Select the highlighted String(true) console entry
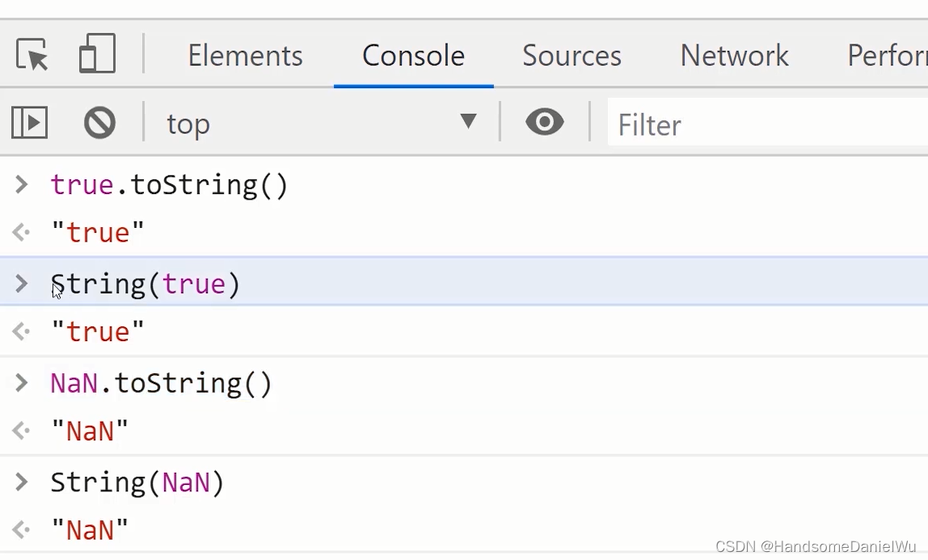Viewport: 928px width, 560px height. click(x=146, y=284)
